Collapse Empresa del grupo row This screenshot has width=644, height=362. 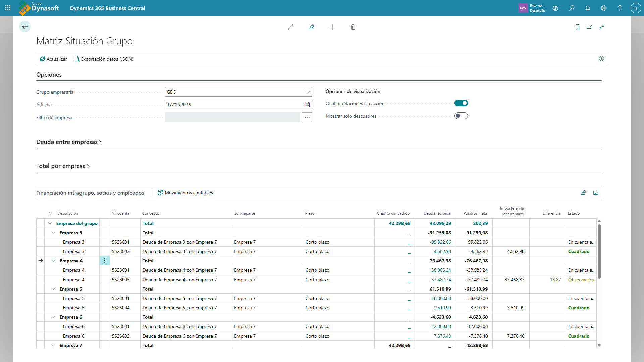50,223
